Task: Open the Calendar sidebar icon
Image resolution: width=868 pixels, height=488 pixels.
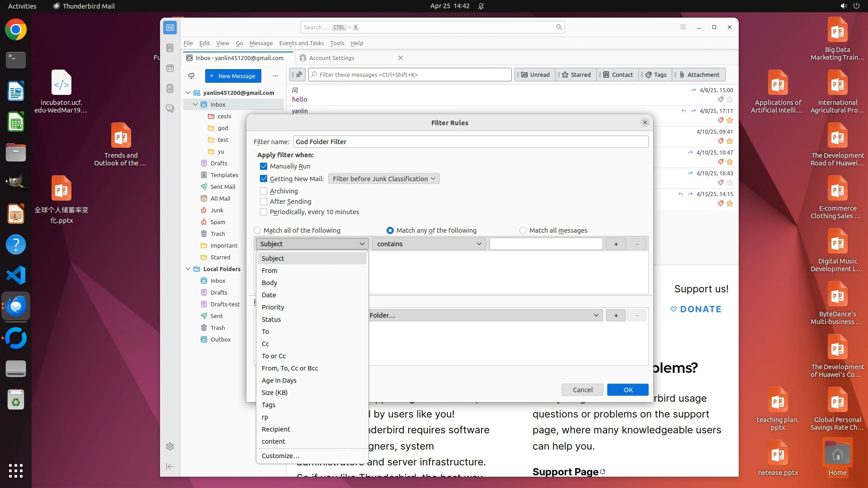Action: [x=170, y=68]
